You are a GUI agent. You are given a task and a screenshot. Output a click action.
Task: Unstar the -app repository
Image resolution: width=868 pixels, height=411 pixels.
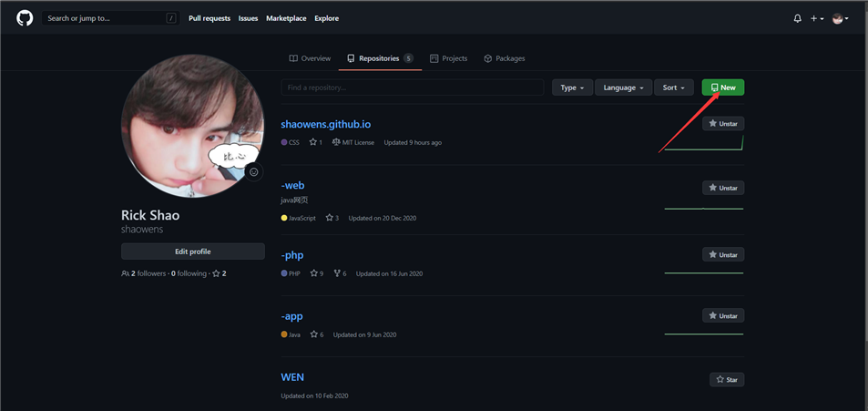[723, 315]
